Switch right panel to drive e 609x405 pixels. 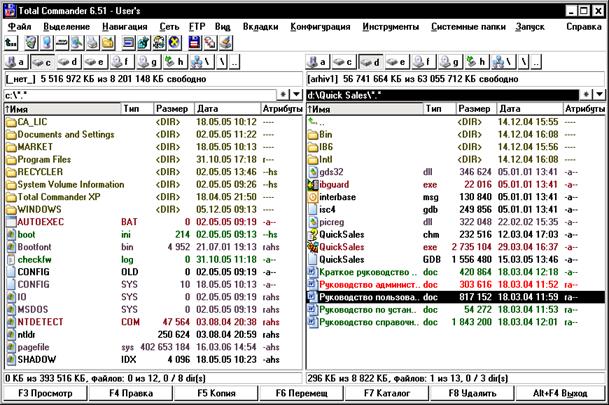coord(396,62)
